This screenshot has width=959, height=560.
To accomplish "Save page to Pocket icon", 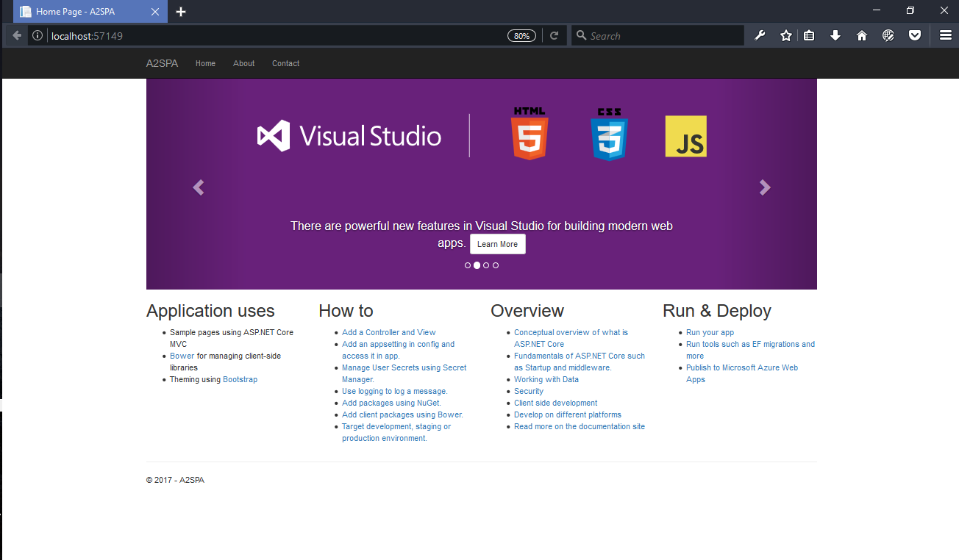I will 915,35.
